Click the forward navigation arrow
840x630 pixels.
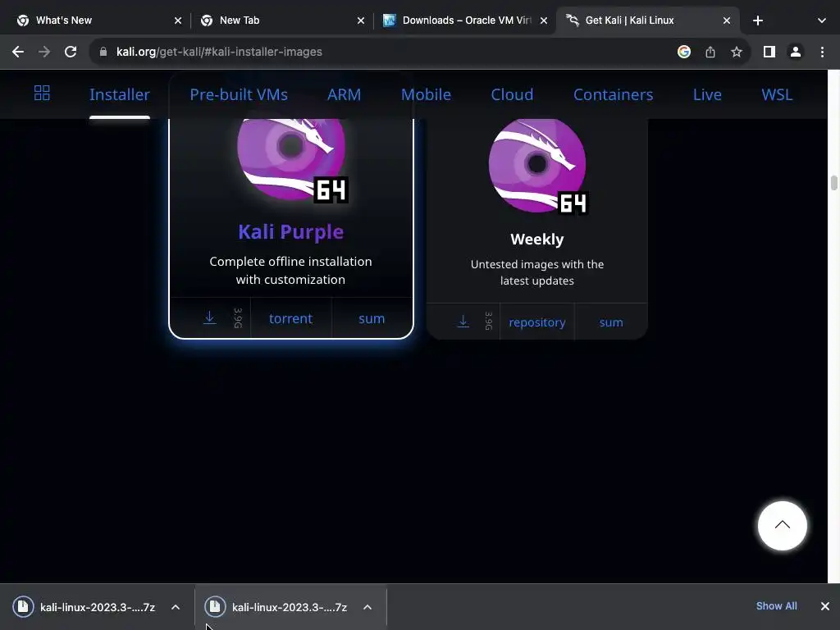click(44, 52)
